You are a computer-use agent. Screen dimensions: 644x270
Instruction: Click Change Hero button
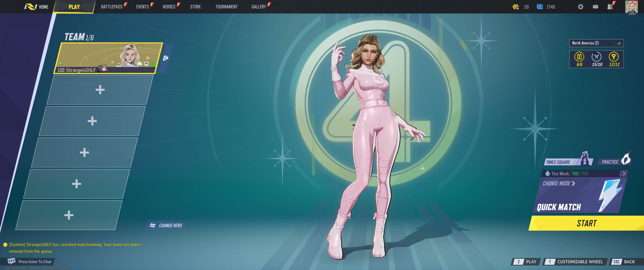click(166, 225)
